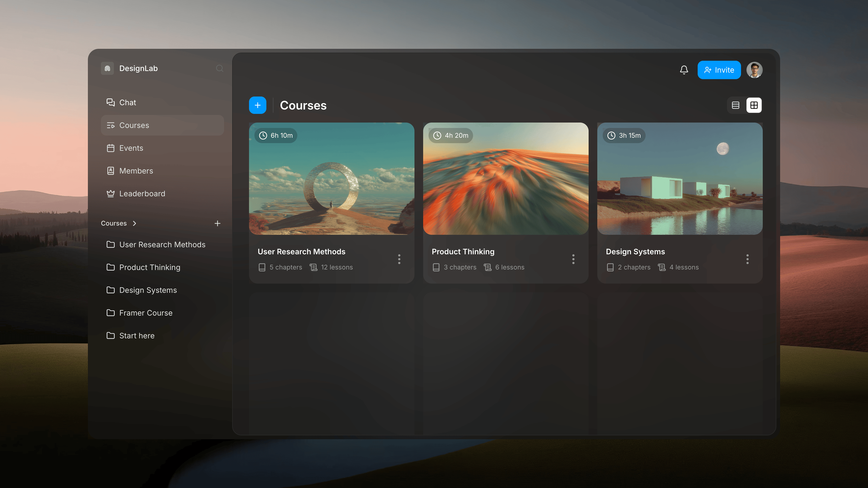This screenshot has width=868, height=488.
Task: Open the sidebar search icon
Action: pyautogui.click(x=220, y=68)
